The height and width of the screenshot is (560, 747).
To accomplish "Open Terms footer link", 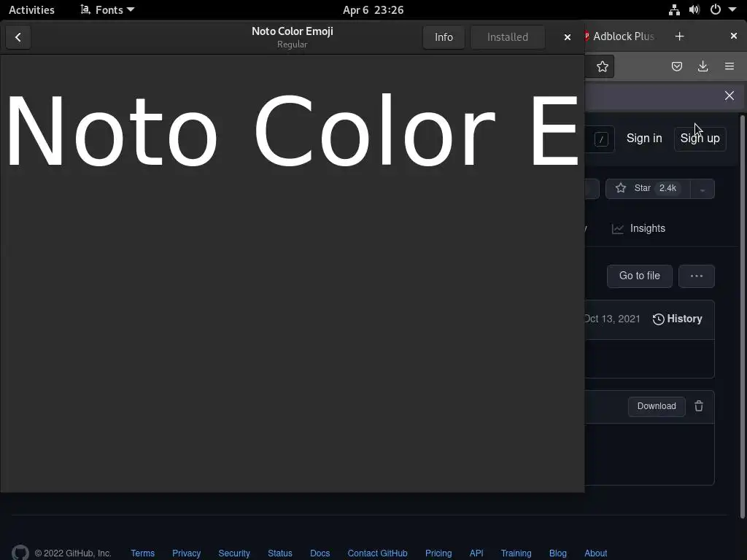I will (x=142, y=553).
